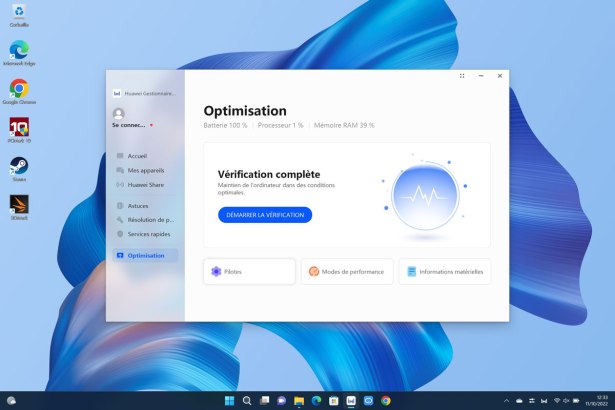The height and width of the screenshot is (410, 615).
Task: Click the Wi-Fi tray icon
Action: point(557,401)
